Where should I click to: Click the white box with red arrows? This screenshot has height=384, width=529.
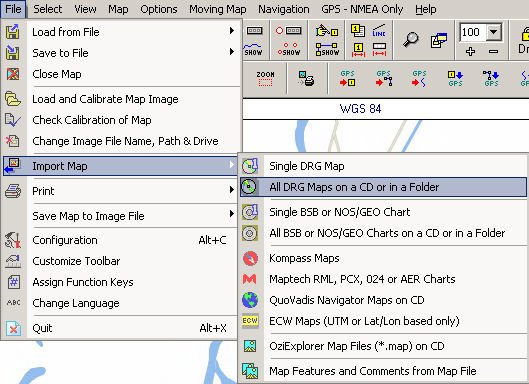point(380,50)
